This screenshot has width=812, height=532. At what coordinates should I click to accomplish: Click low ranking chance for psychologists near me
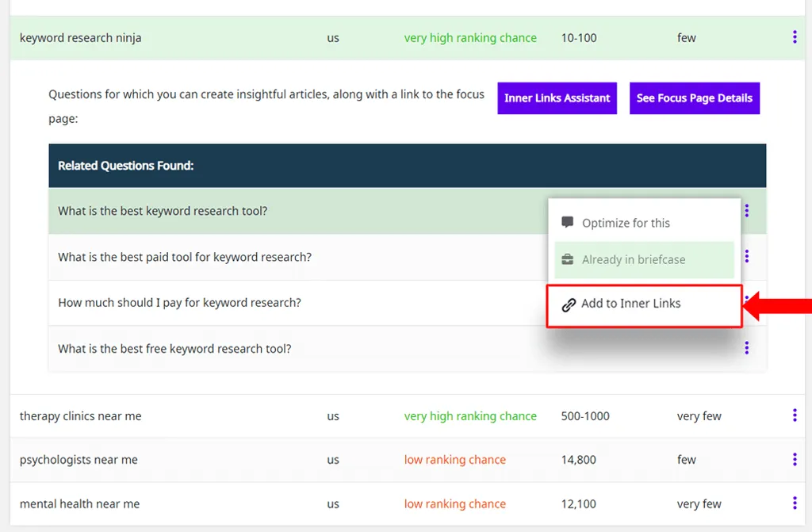click(454, 460)
